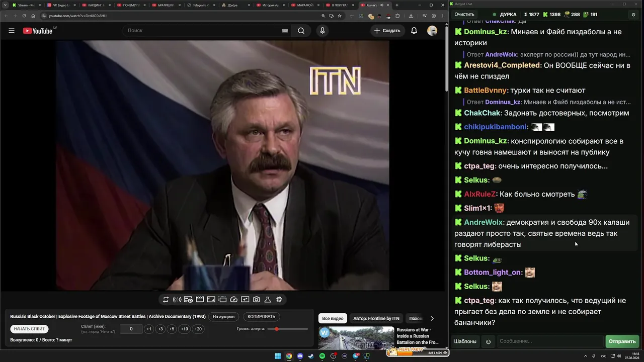
Task: Click 'НАЧАТЬ СПЛИТ' button
Action: (29, 329)
